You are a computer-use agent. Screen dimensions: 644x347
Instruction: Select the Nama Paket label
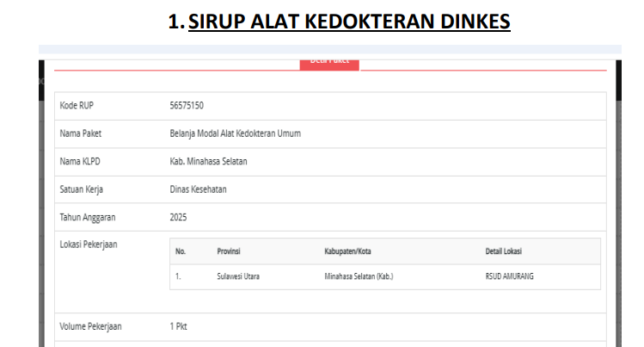(x=81, y=133)
